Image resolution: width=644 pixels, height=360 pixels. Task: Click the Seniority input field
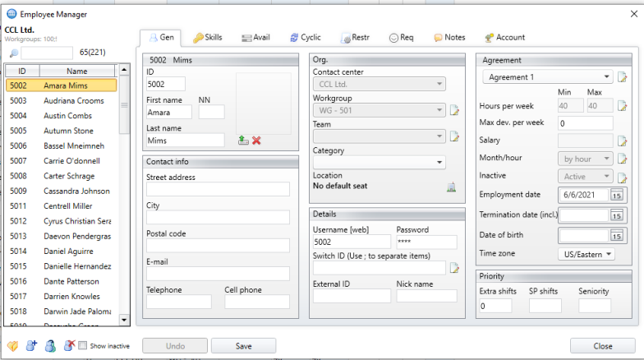coord(595,306)
